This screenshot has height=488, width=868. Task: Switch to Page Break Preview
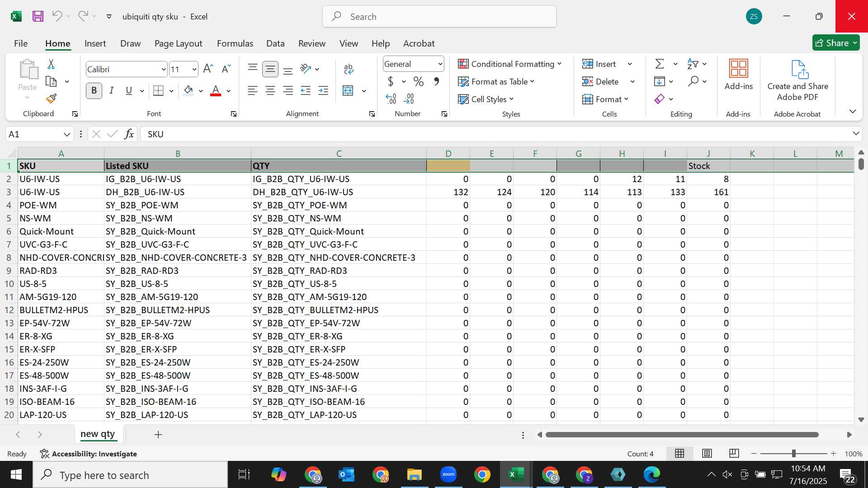click(x=734, y=454)
